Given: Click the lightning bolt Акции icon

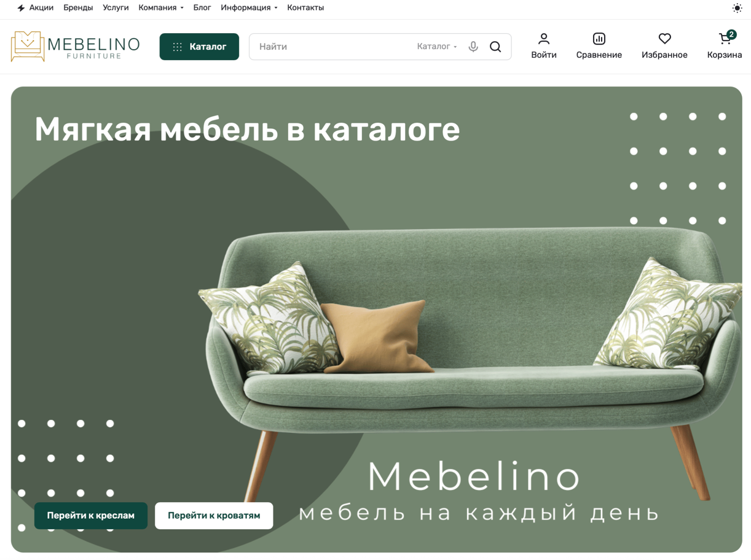Looking at the screenshot, I should (x=21, y=8).
